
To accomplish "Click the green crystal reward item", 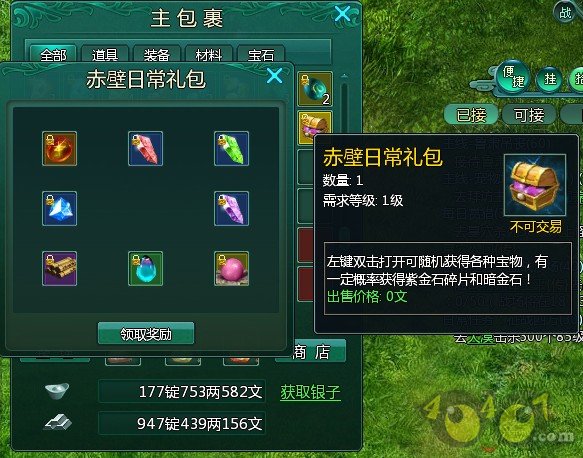I will point(231,148).
